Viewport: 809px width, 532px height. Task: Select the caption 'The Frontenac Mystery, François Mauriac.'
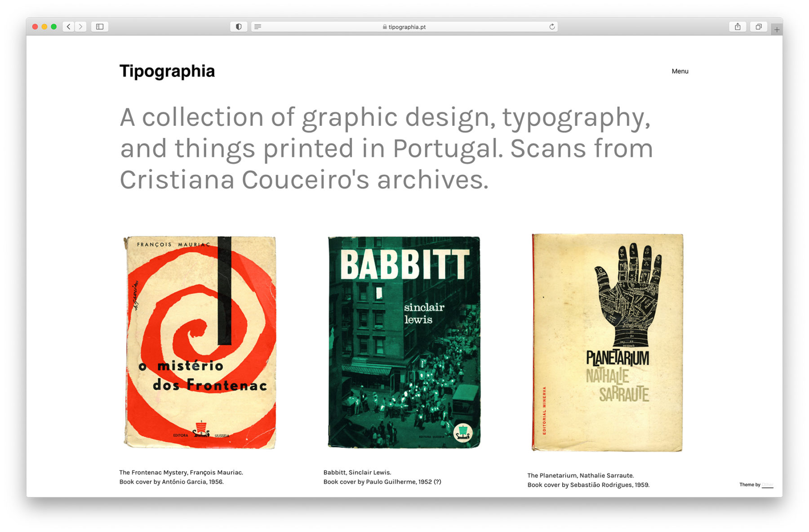pyautogui.click(x=181, y=472)
